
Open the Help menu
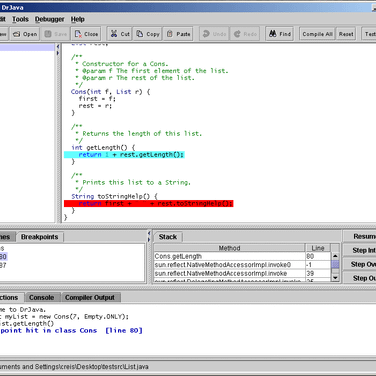click(x=77, y=19)
